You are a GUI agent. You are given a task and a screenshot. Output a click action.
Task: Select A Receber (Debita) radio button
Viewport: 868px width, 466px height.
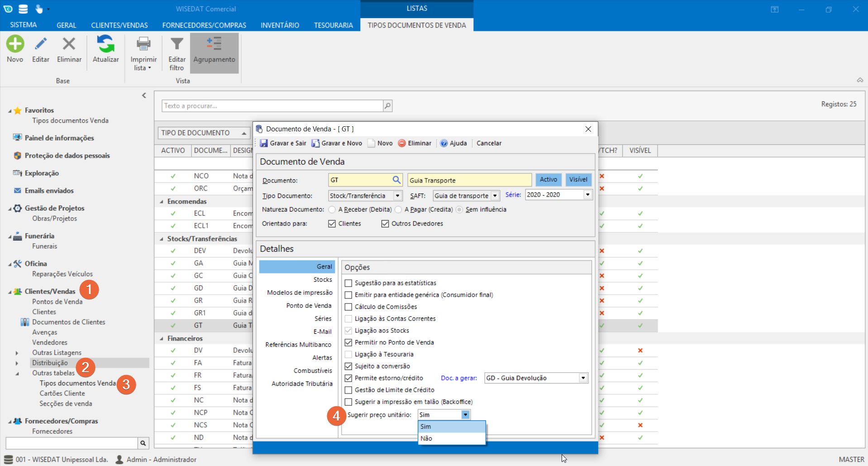[332, 210]
